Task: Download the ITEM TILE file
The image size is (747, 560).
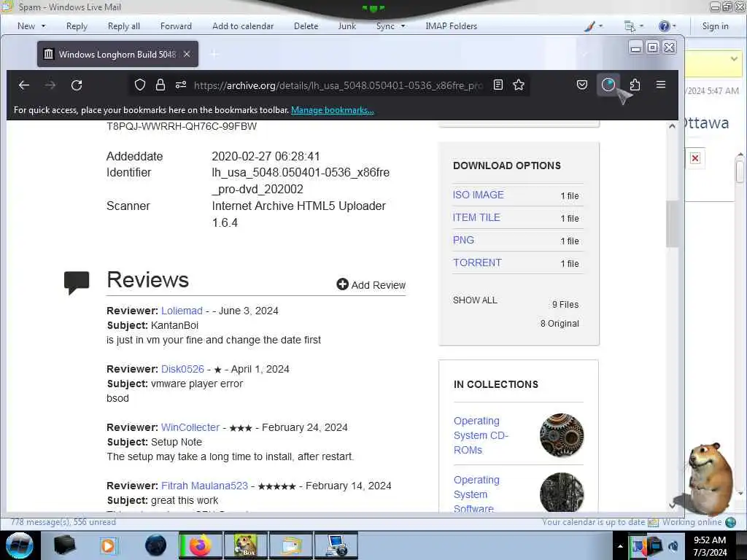Action: tap(476, 217)
